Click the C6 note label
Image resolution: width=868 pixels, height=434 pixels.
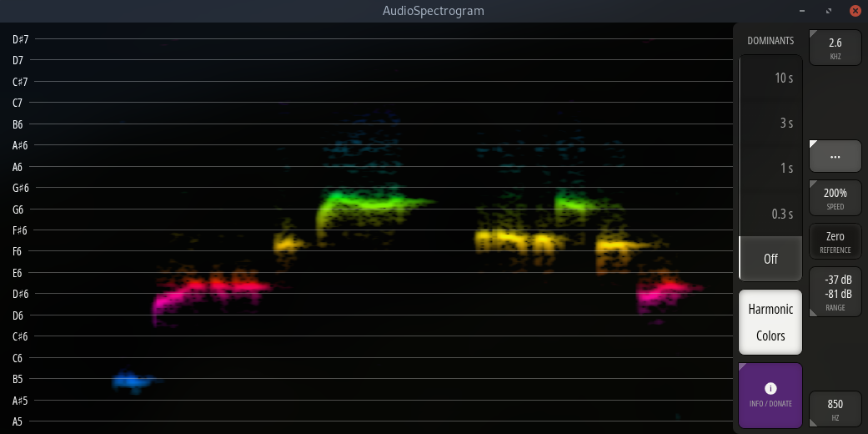point(18,358)
